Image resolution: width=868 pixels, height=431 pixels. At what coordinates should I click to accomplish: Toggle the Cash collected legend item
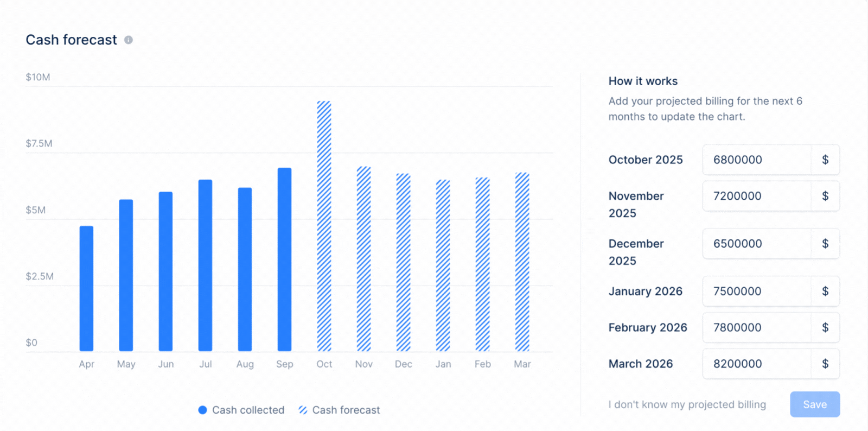click(x=241, y=410)
